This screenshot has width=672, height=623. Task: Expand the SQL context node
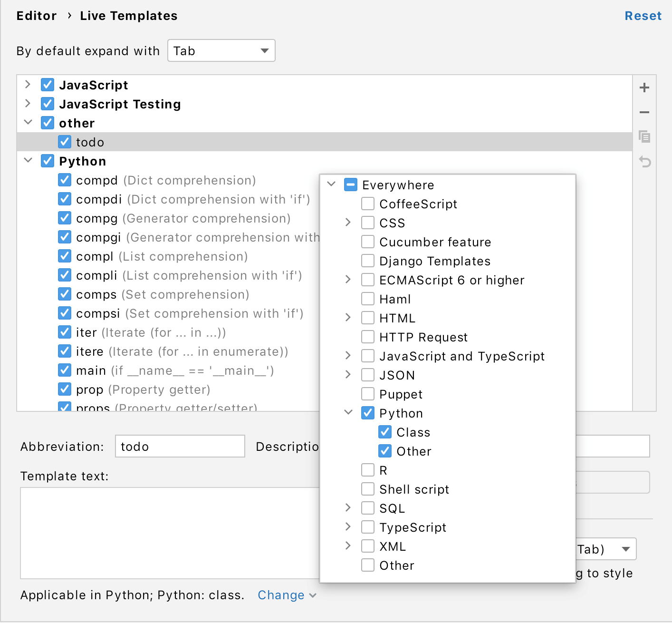pyautogui.click(x=347, y=508)
